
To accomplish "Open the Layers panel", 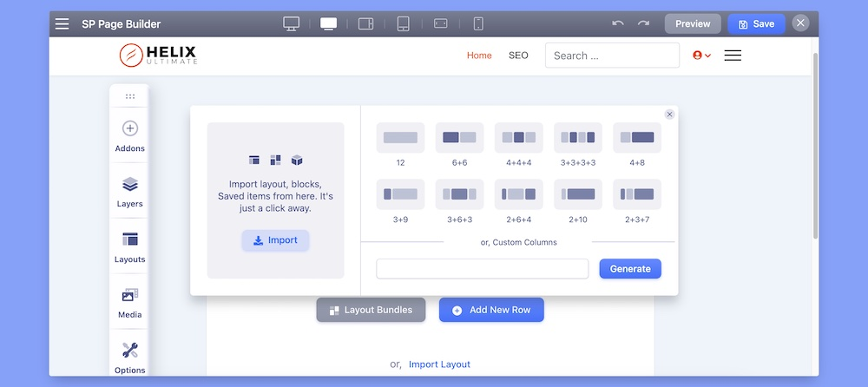I will point(130,192).
